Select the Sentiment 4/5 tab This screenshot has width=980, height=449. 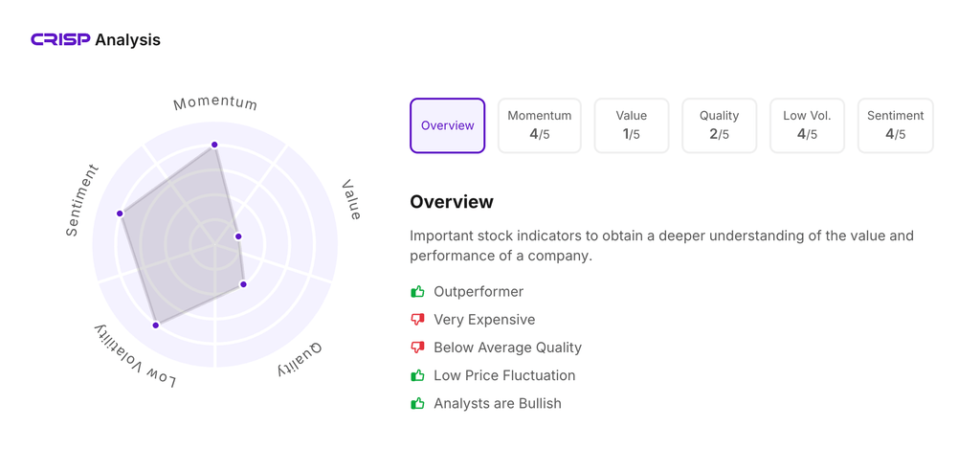tap(895, 125)
